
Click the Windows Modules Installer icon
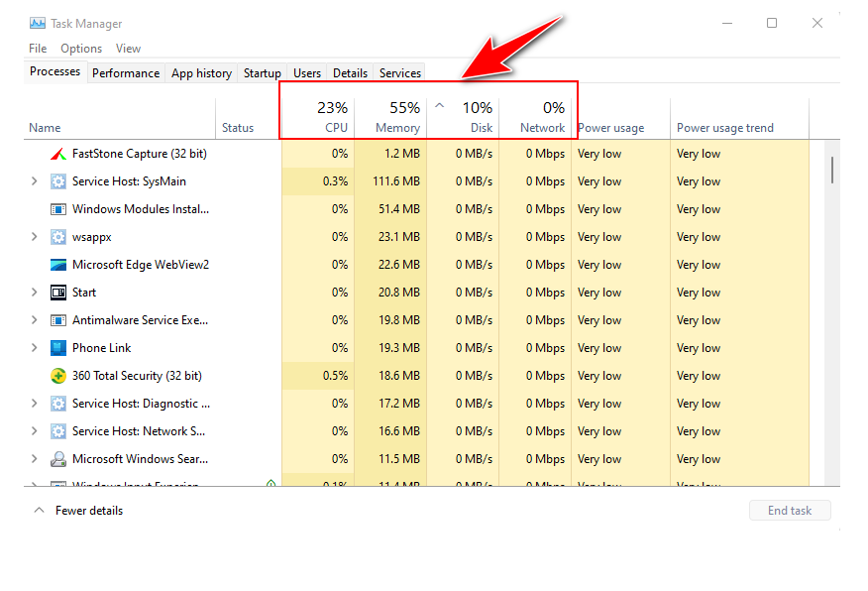[x=58, y=209]
